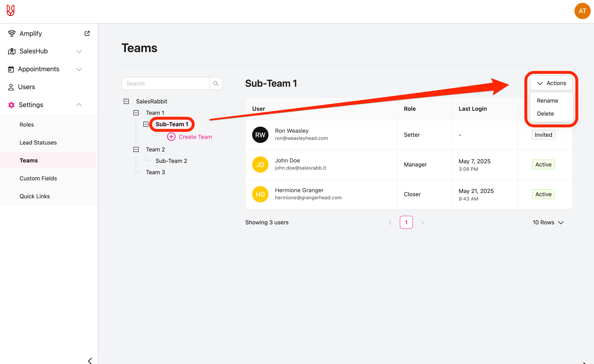The image size is (594, 364).
Task: Click the Create Team plus icon
Action: coord(171,137)
